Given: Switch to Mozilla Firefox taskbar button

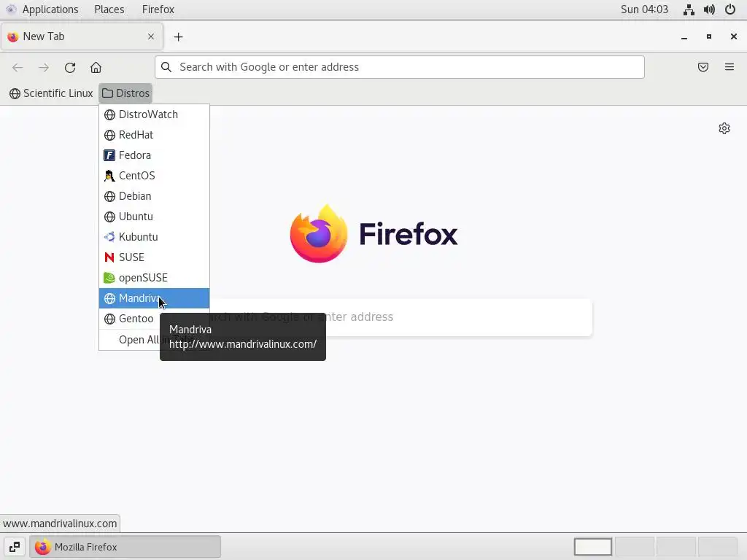Looking at the screenshot, I should pos(125,547).
